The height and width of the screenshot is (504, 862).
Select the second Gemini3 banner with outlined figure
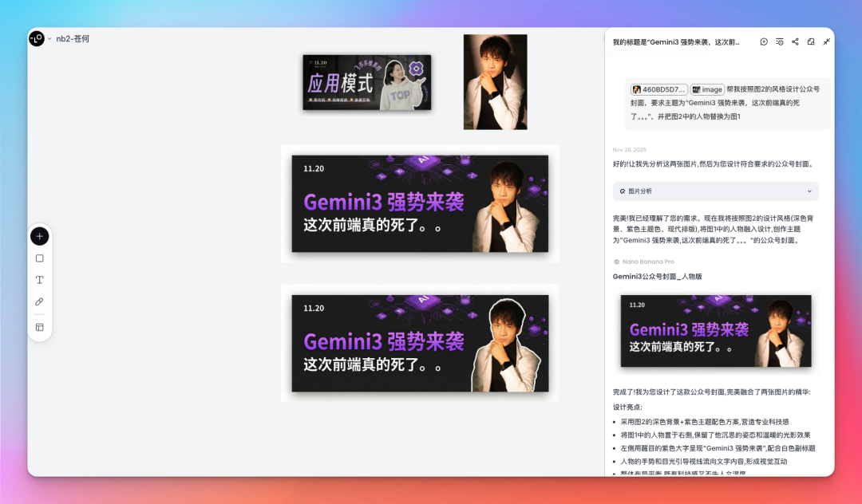coord(420,343)
